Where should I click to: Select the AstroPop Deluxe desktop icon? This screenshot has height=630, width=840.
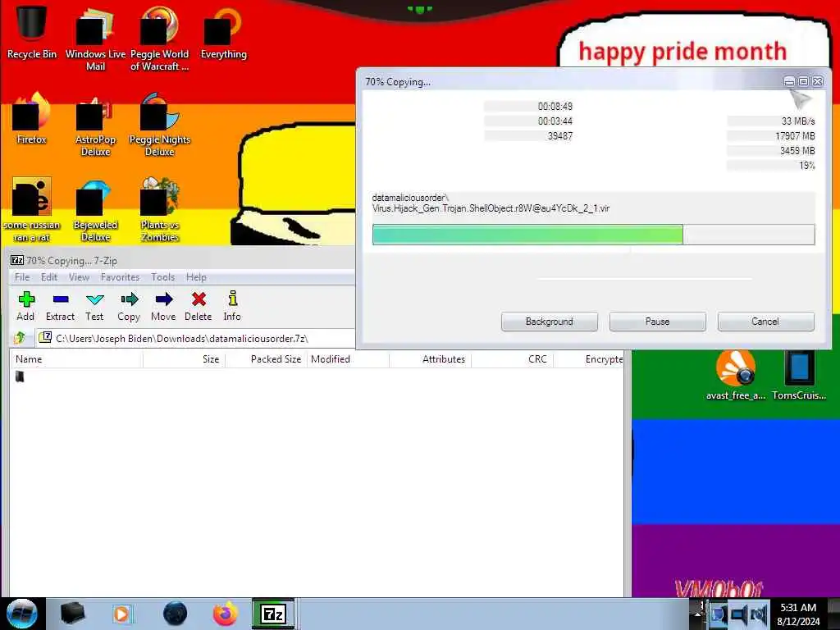pos(95,125)
